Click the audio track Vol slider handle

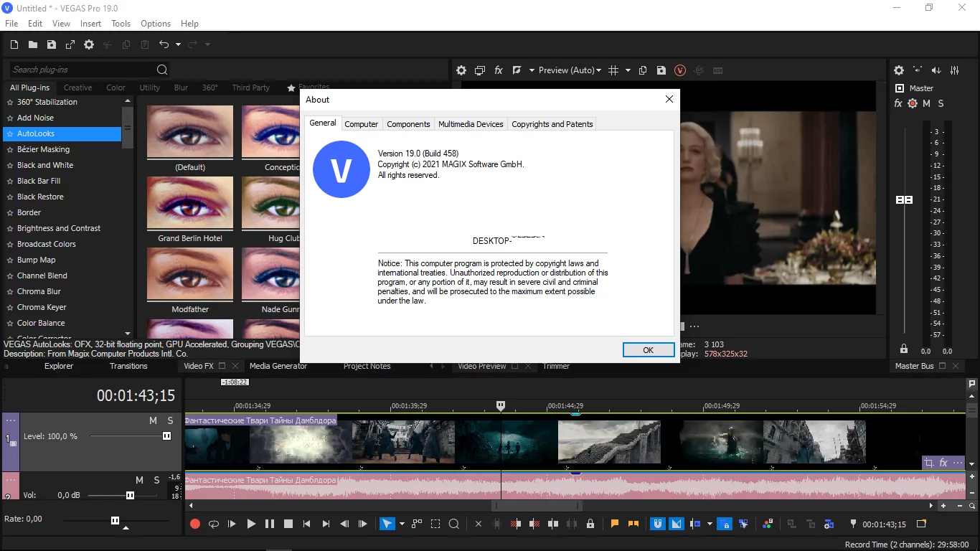point(130,495)
